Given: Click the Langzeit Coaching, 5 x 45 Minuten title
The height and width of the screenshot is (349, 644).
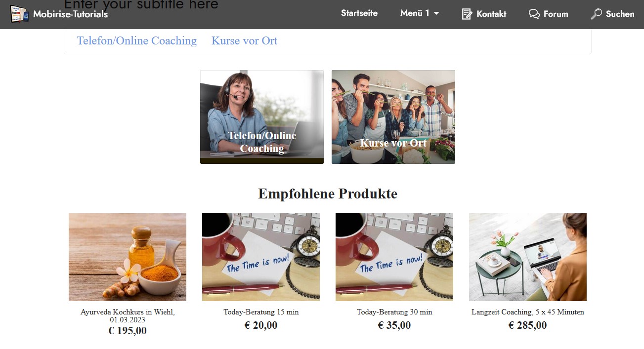Looking at the screenshot, I should [528, 312].
